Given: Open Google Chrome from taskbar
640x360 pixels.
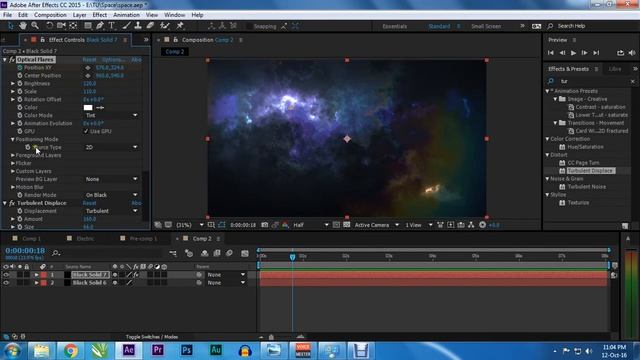Looking at the screenshot, I should pyautogui.click(x=70, y=350).
